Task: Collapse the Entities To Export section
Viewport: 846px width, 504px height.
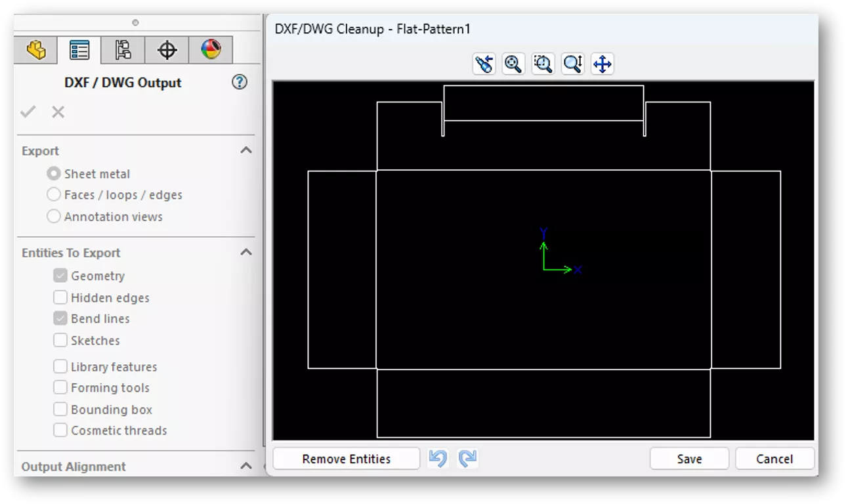Action: tap(246, 252)
